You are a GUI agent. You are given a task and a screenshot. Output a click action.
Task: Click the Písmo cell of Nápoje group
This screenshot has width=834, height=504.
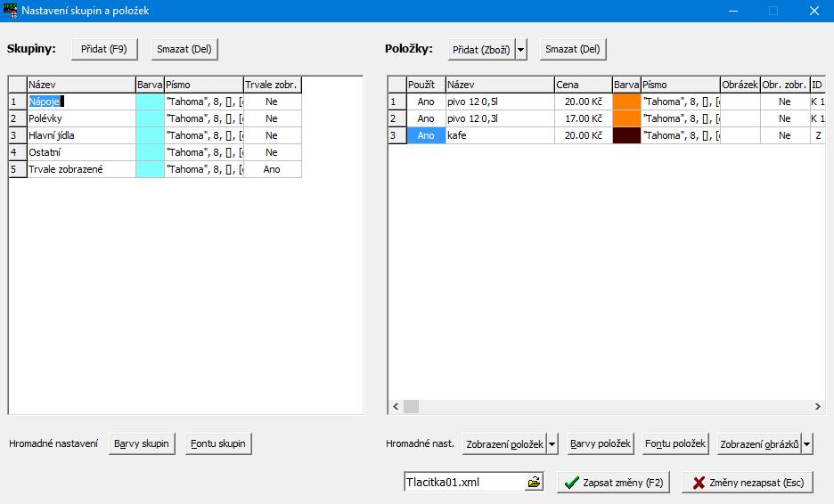pyautogui.click(x=204, y=102)
